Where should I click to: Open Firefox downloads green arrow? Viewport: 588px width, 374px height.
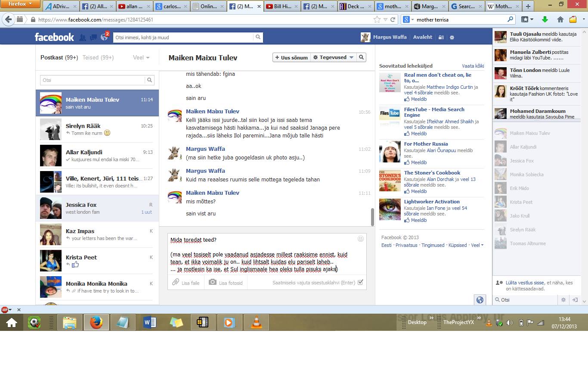pyautogui.click(x=545, y=19)
